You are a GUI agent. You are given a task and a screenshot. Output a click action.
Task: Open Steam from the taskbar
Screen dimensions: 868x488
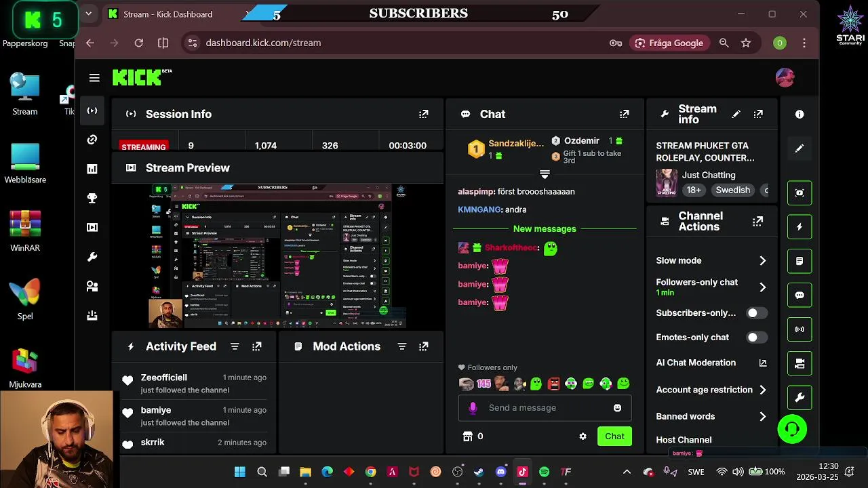click(x=479, y=472)
